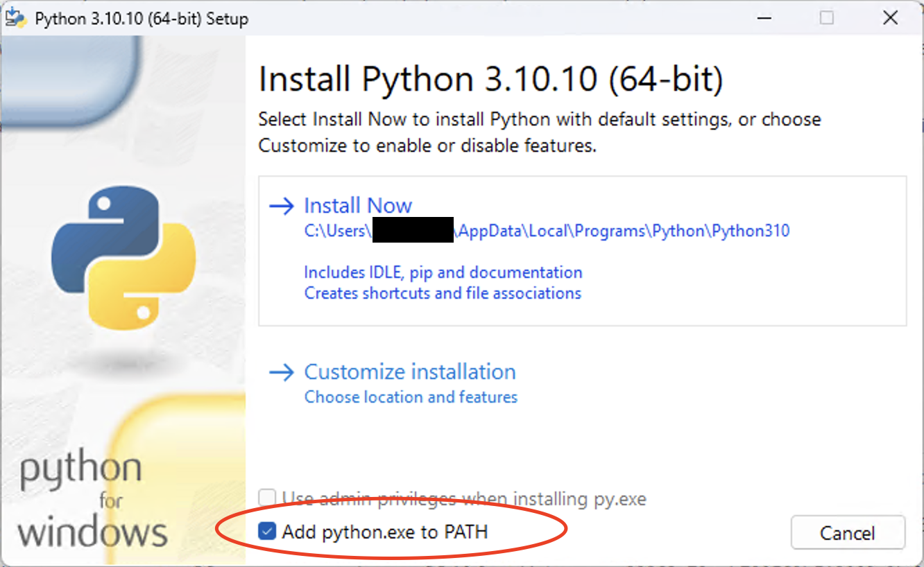Click the 'Install Python 3.10.10 (64-bit)' heading
Image resolution: width=924 pixels, height=567 pixels.
point(491,79)
